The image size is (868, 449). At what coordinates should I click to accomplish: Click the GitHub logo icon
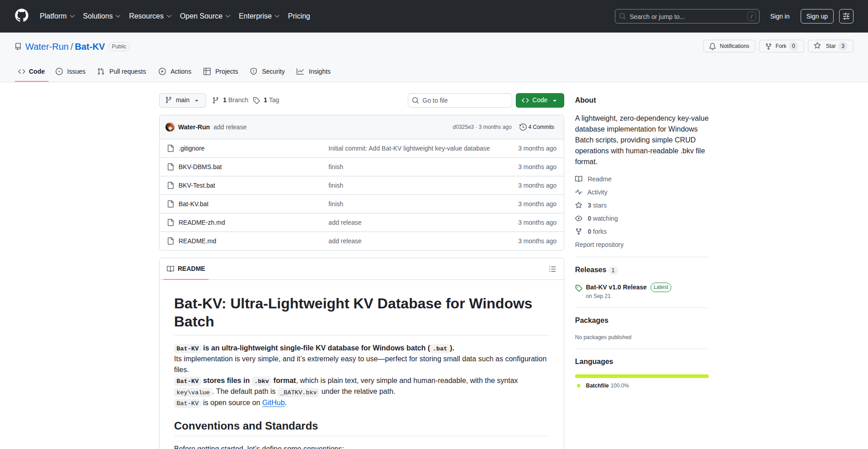coord(22,16)
